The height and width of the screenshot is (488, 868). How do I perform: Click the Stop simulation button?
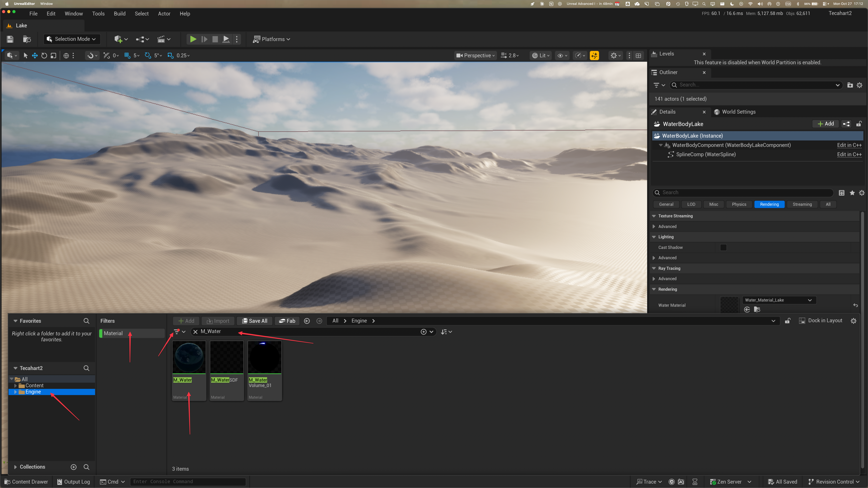coord(215,39)
